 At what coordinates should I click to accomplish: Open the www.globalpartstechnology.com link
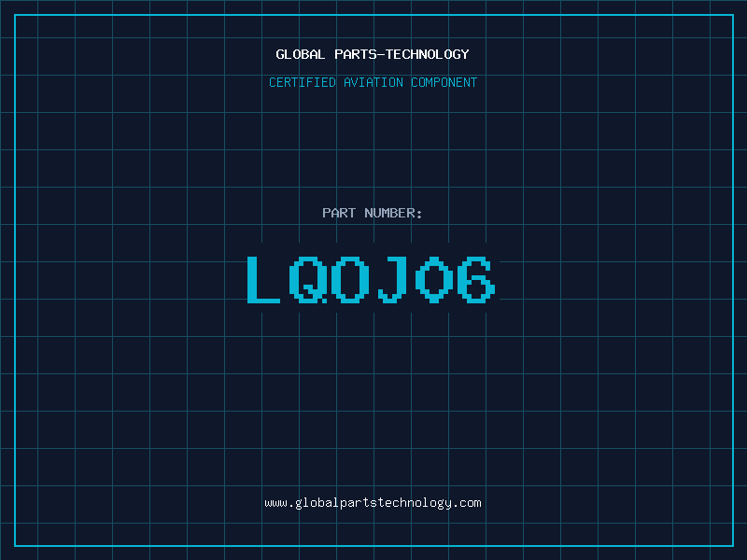(x=373, y=503)
